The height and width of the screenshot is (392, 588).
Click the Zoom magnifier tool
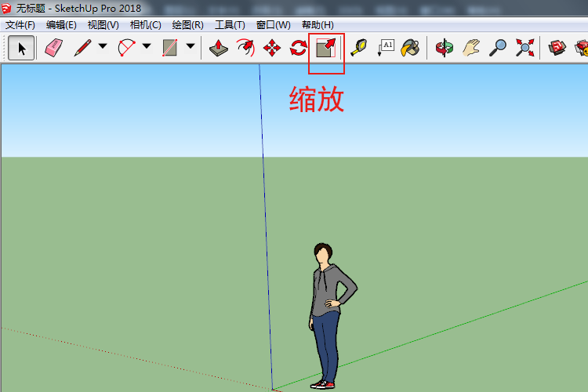tap(497, 48)
